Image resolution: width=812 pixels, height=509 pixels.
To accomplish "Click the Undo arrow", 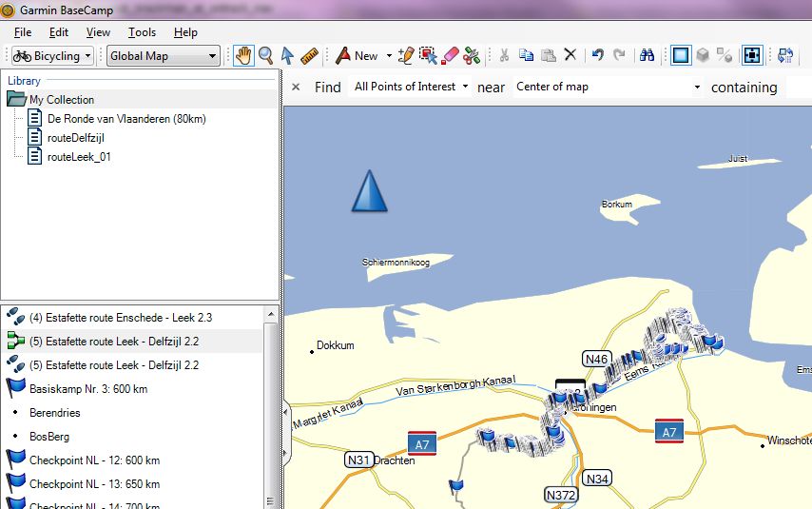I will coord(598,54).
